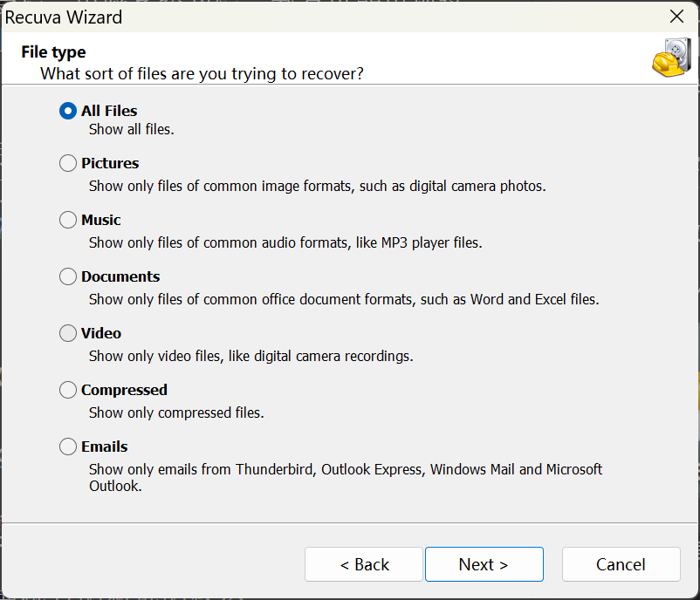Viewport: 700px width, 600px height.
Task: Go to previous step with < Back
Action: click(364, 564)
